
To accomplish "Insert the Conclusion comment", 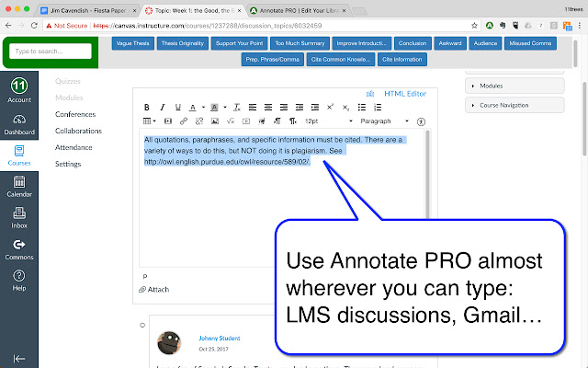I will pos(413,43).
